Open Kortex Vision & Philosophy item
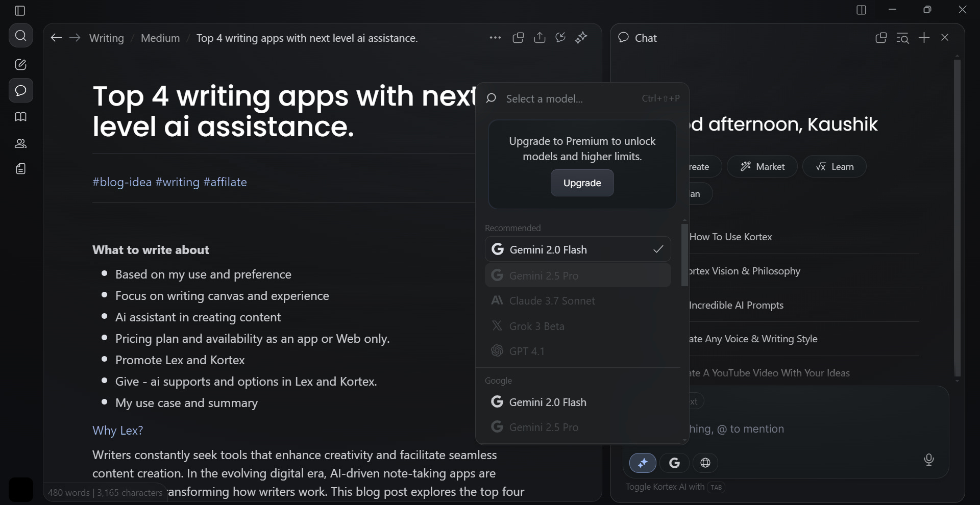 pyautogui.click(x=745, y=271)
